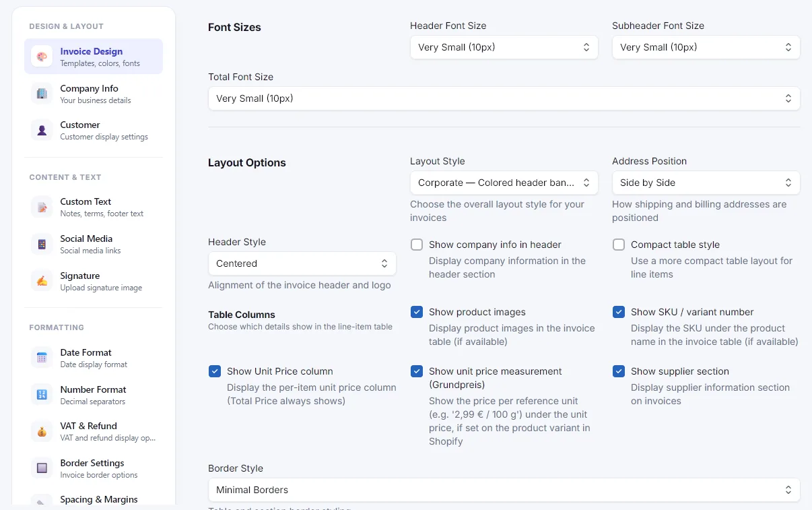Click the Social Media phone icon

42,244
